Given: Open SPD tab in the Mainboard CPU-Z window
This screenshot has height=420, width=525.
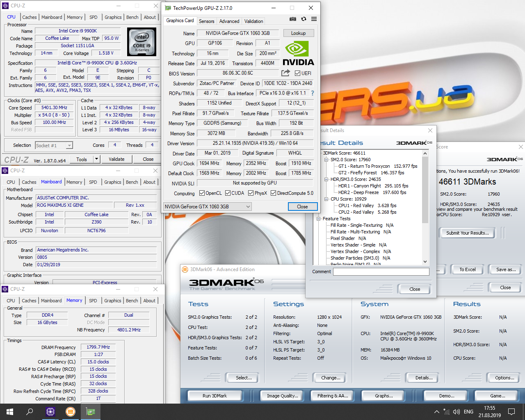Looking at the screenshot, I should (93, 182).
